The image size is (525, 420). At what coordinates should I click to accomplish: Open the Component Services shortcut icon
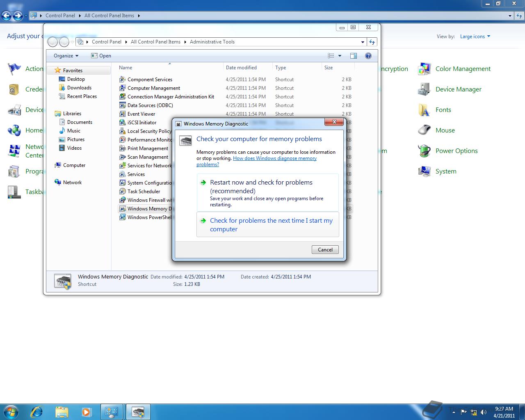122,79
